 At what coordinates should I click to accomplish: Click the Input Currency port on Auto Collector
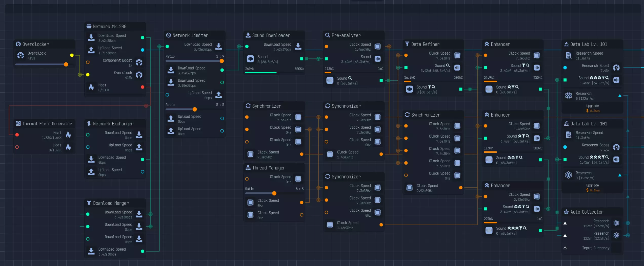(565, 248)
